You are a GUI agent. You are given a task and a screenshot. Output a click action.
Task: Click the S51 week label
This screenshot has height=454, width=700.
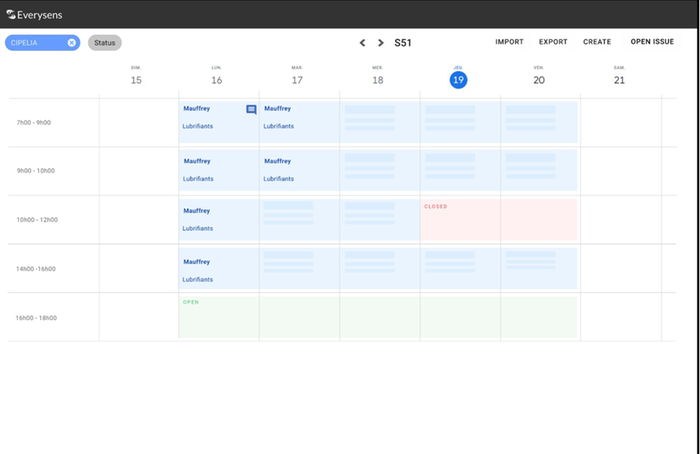click(x=403, y=43)
